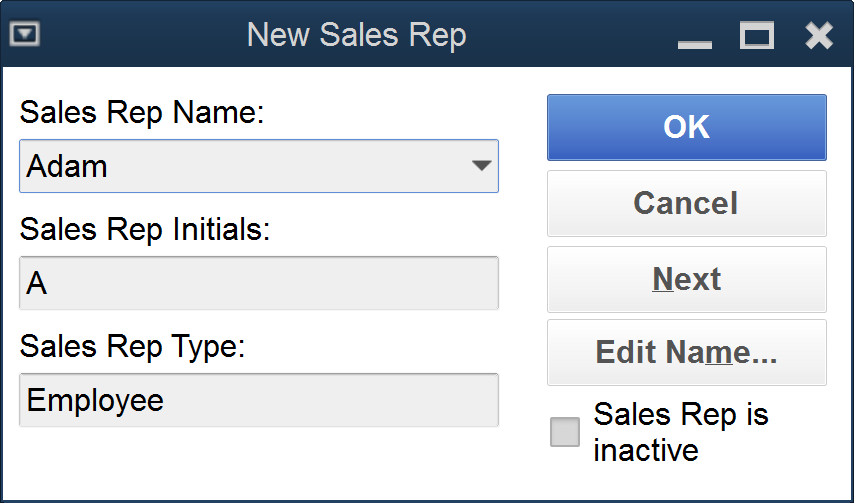Image resolution: width=854 pixels, height=503 pixels.
Task: Open the window system menu icon
Action: (24, 35)
